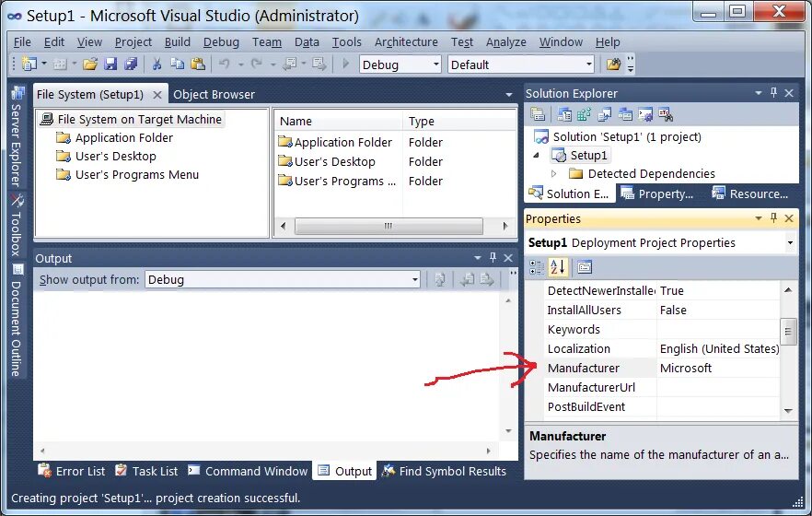Click the Find in Files icon

(614, 64)
